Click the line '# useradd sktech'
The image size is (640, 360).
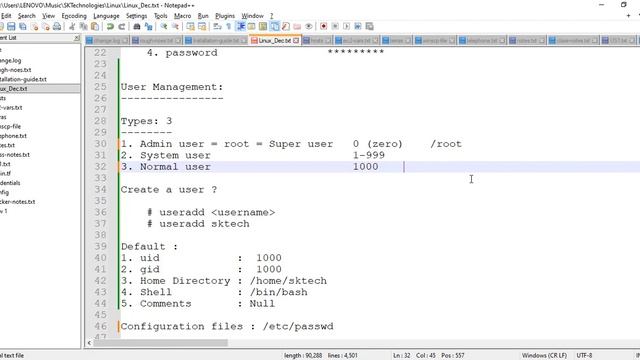[x=198, y=224]
